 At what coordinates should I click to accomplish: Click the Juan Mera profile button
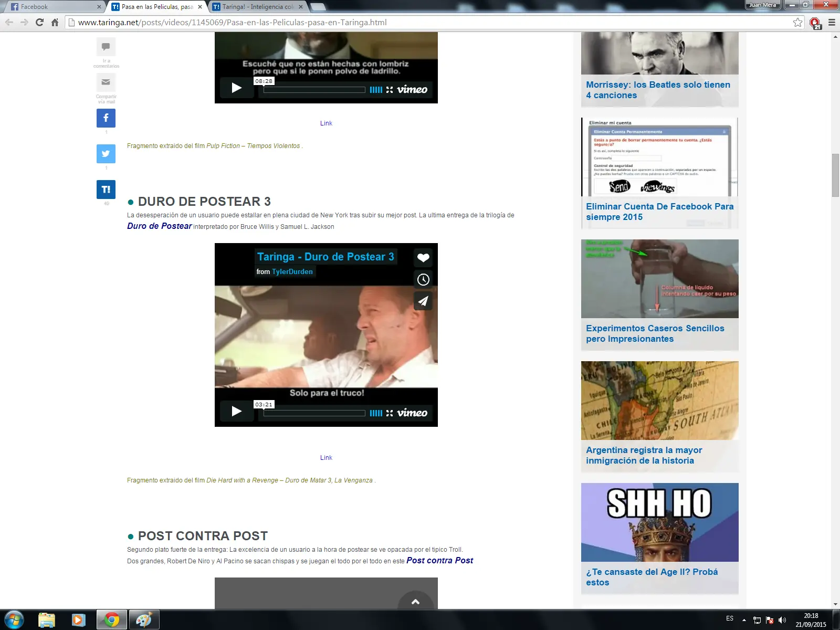point(762,5)
